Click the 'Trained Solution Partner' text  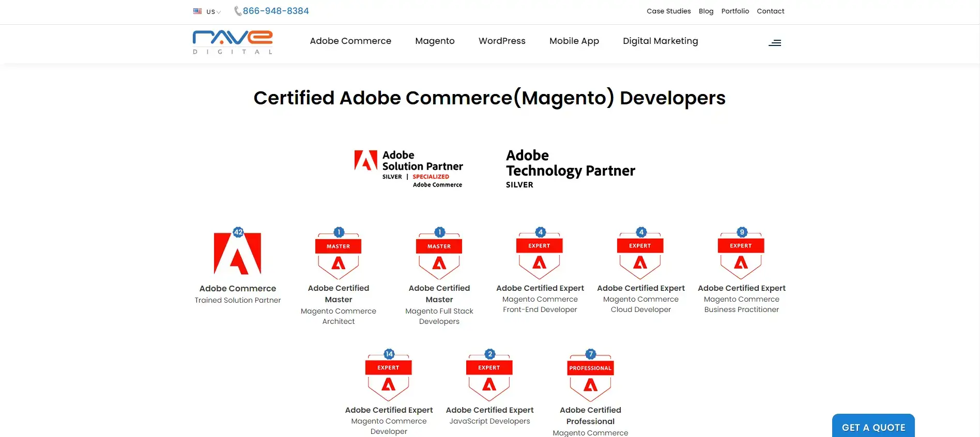[238, 300]
